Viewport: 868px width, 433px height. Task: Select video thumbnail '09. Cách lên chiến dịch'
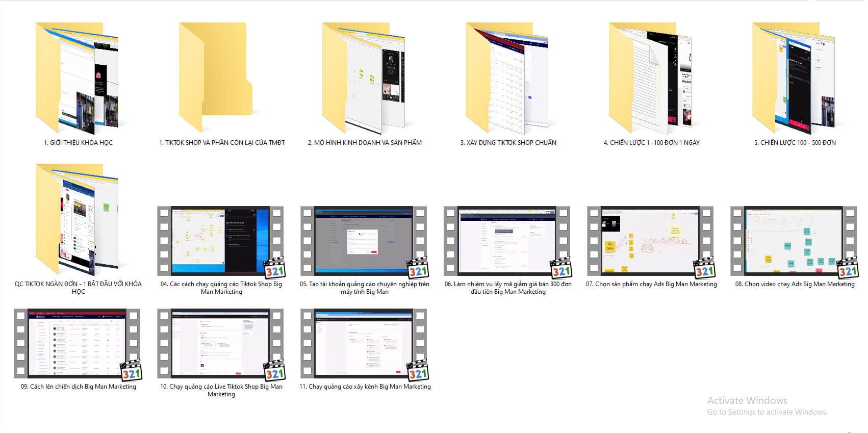coord(78,343)
